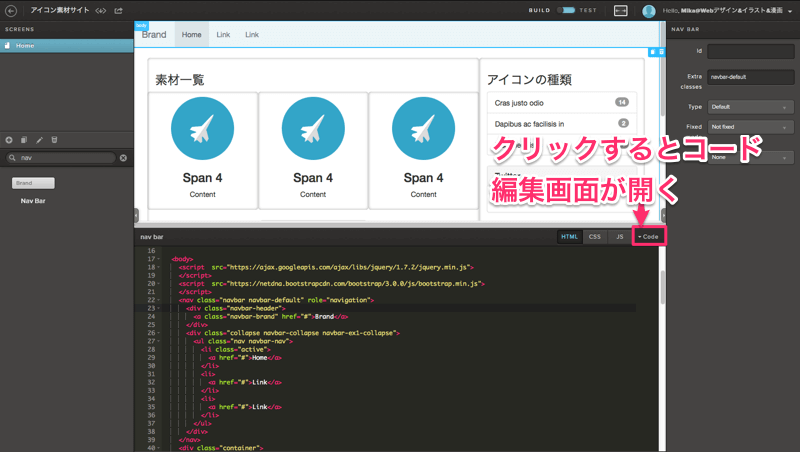Rename the screen with pencil icon
800x452 pixels.
point(39,140)
